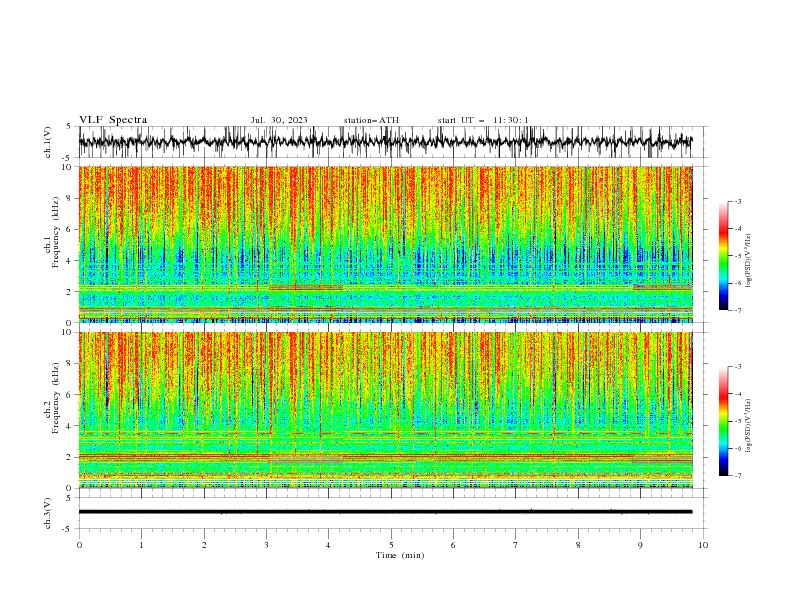Viewport: 792px width, 612px height.
Task: Click the ch.2 spectrogram color scale bar
Action: [724, 421]
